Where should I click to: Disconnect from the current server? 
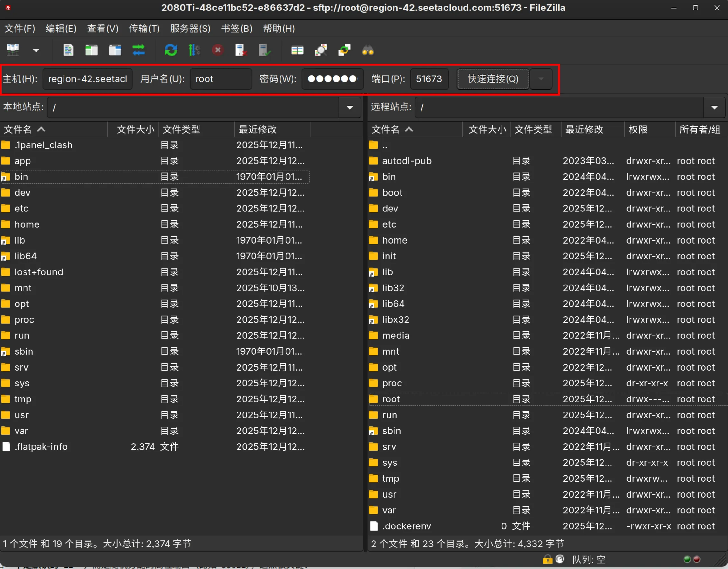(x=241, y=50)
